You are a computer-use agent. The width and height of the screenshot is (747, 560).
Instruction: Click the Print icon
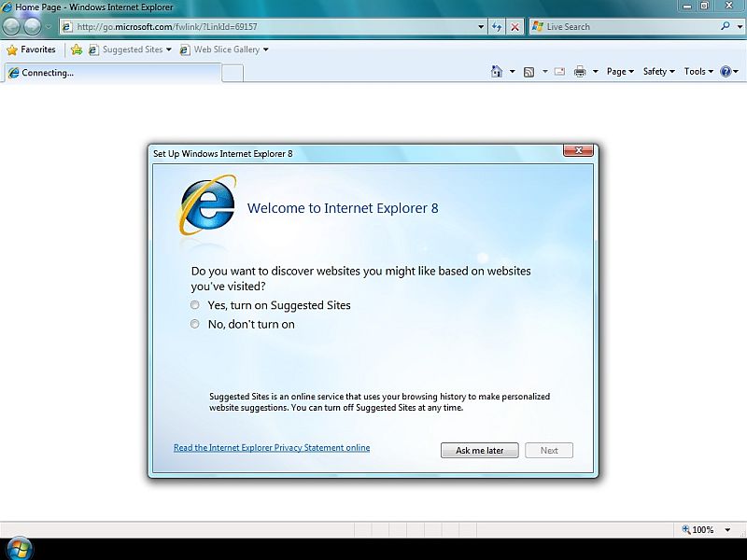(x=580, y=72)
